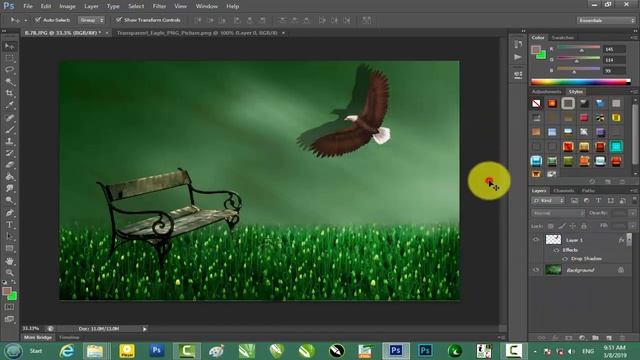Change screen mode from toolbar
The image size is (640, 360).
(9, 319)
